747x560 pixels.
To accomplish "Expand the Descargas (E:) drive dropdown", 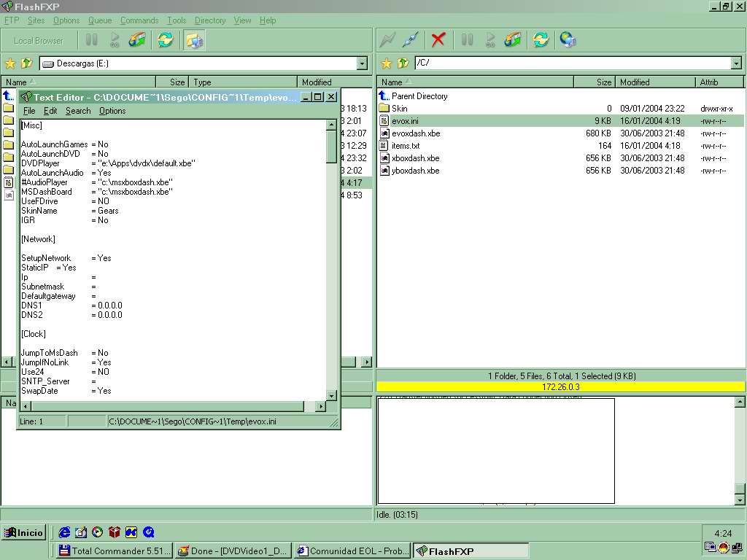I will (x=362, y=63).
